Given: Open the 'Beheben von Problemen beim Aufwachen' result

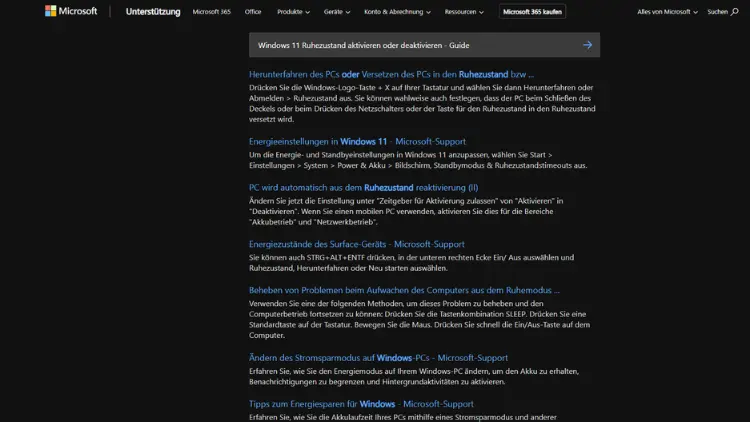Looking at the screenshot, I should pos(404,290).
